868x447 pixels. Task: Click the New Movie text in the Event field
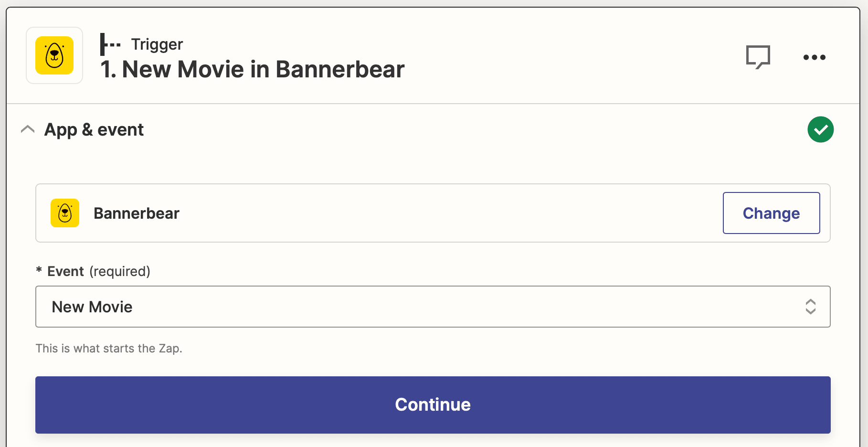93,307
